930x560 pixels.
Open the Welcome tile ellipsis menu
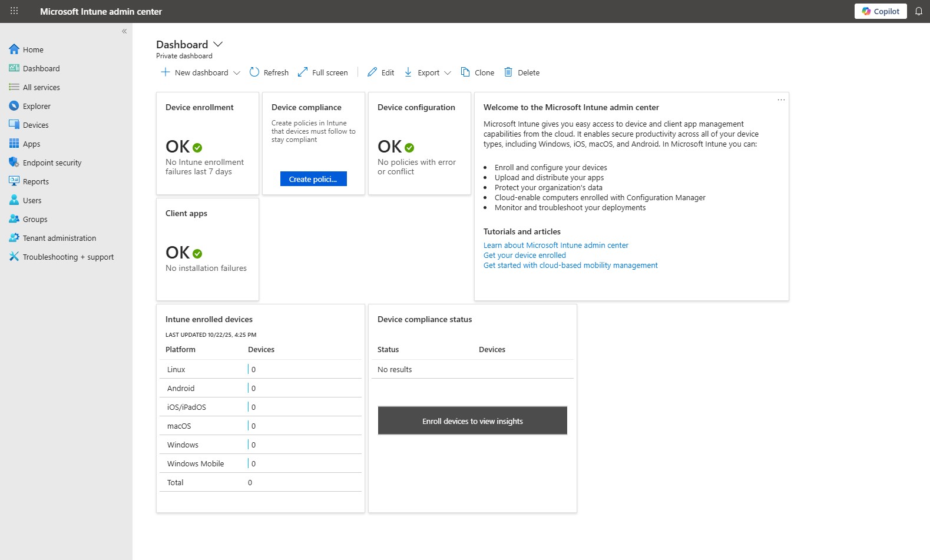(781, 100)
